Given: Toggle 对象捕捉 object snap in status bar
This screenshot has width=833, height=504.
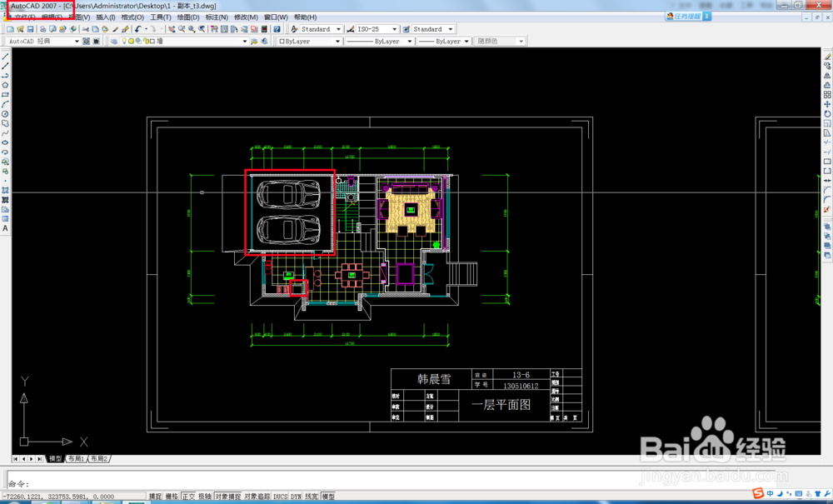Looking at the screenshot, I should tap(227, 497).
